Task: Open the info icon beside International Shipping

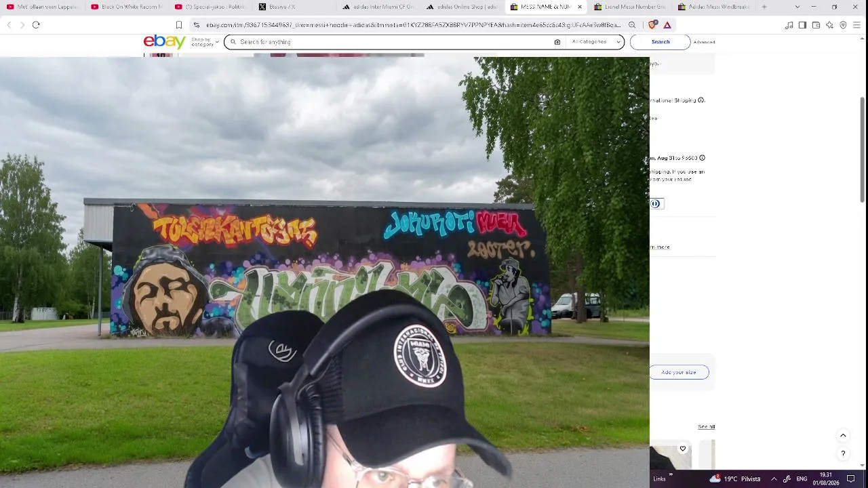Action: 701,100
